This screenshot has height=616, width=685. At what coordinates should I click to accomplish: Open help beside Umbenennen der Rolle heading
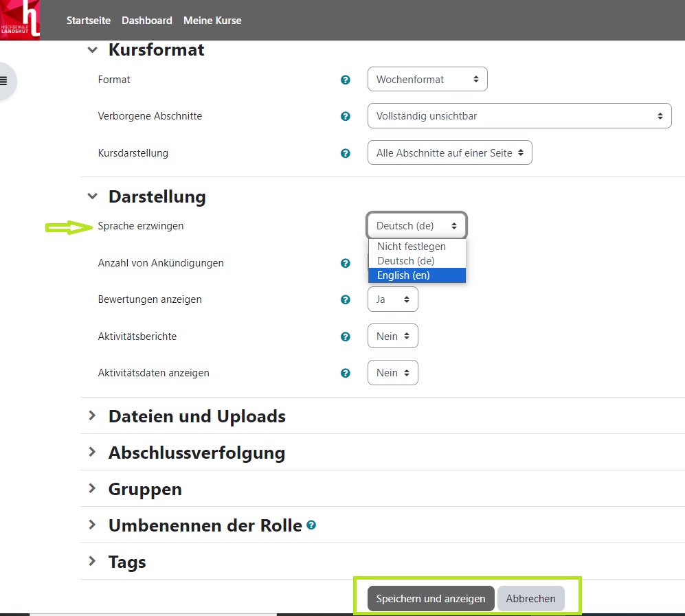pos(312,525)
